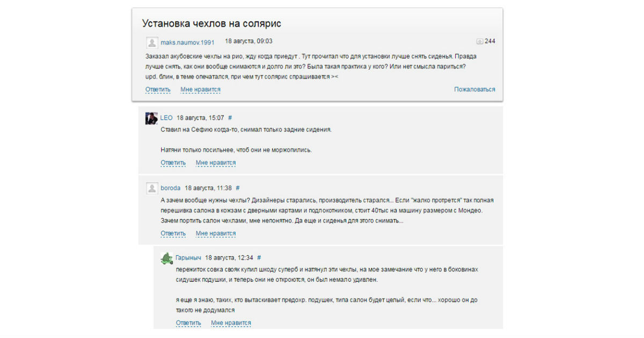Open the permalink # of boroda's comment
The image size is (644, 338).
pos(238,188)
